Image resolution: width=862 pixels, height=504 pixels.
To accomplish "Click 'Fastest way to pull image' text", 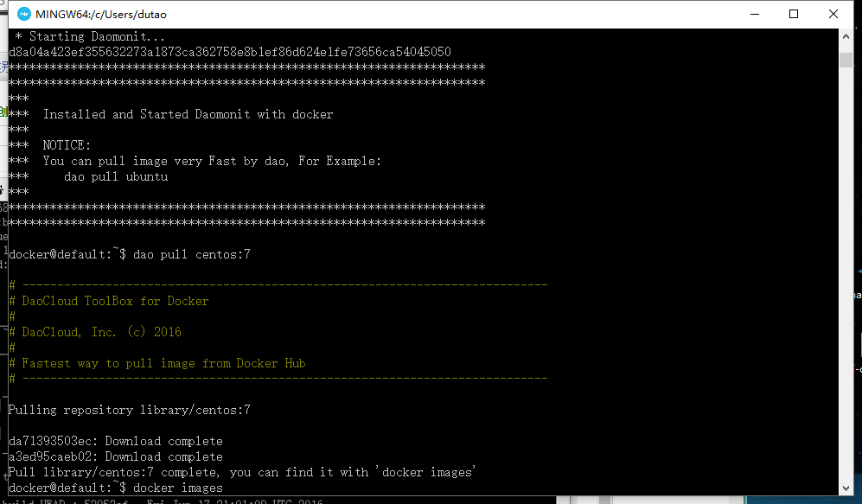I will point(163,363).
